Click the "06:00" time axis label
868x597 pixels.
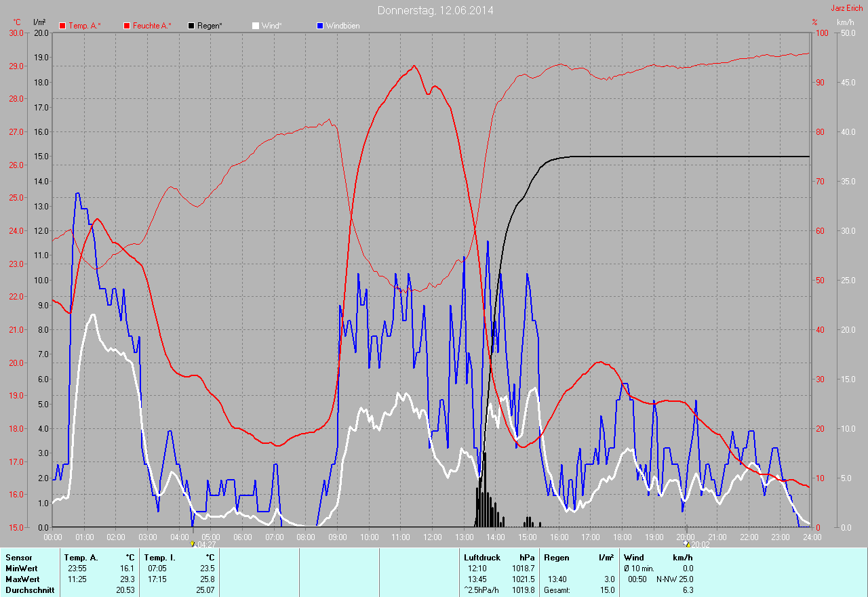pyautogui.click(x=242, y=537)
